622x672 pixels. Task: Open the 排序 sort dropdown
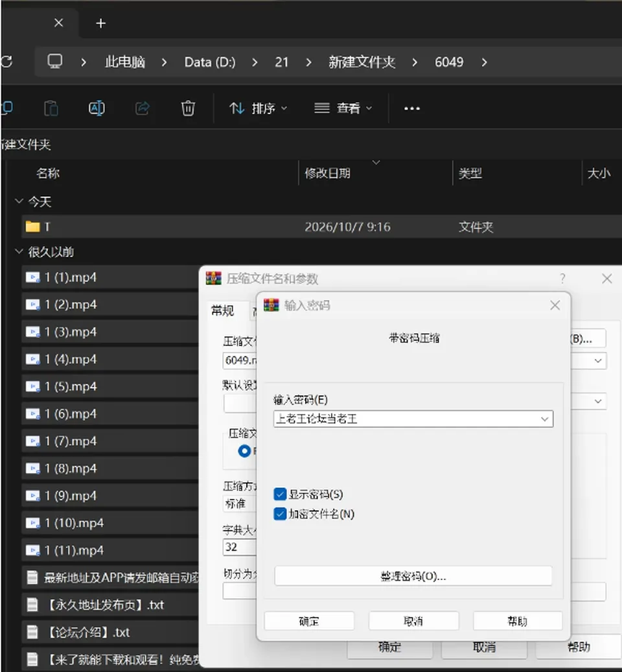(258, 108)
